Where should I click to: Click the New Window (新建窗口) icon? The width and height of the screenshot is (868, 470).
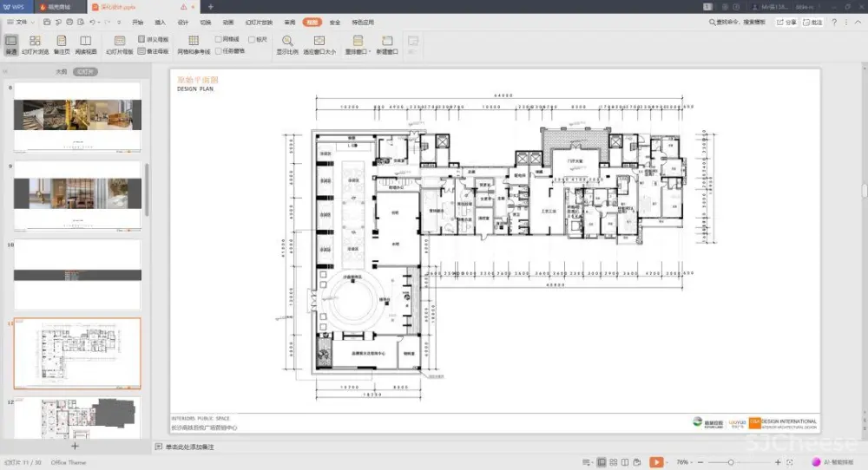click(x=387, y=44)
